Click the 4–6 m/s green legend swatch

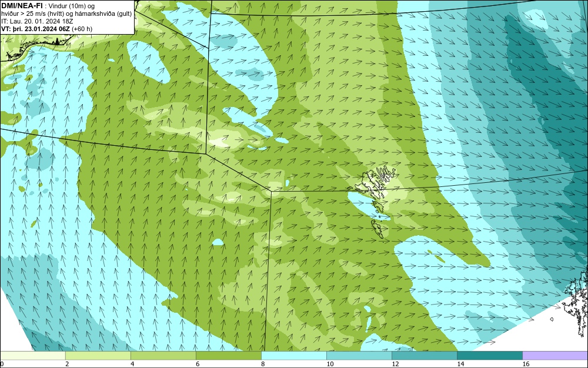point(163,356)
